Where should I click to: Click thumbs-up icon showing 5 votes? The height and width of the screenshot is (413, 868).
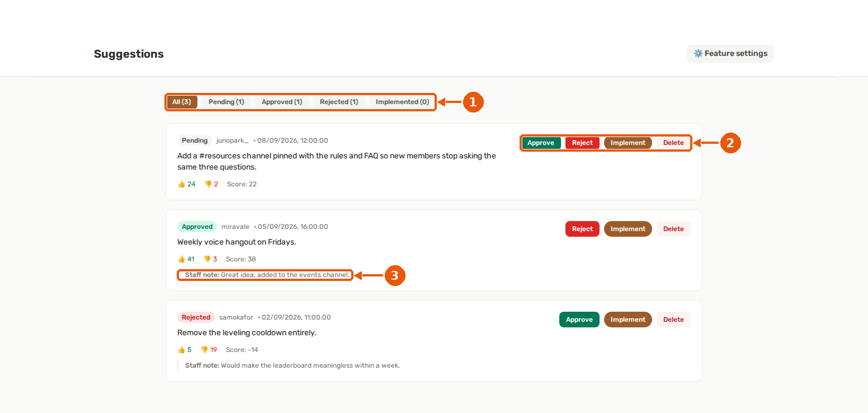coord(181,350)
